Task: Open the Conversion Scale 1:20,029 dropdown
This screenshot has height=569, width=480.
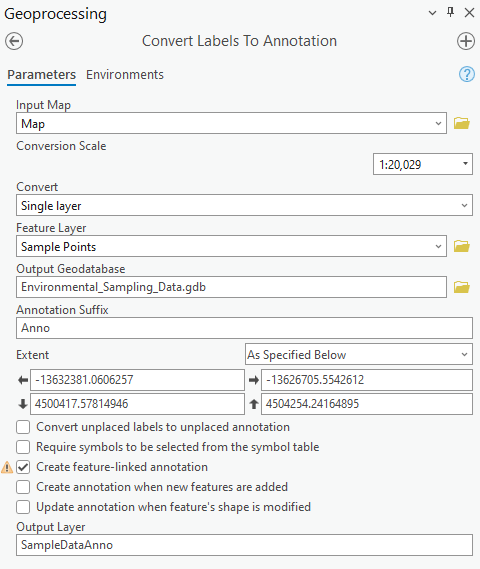Action: 423,164
